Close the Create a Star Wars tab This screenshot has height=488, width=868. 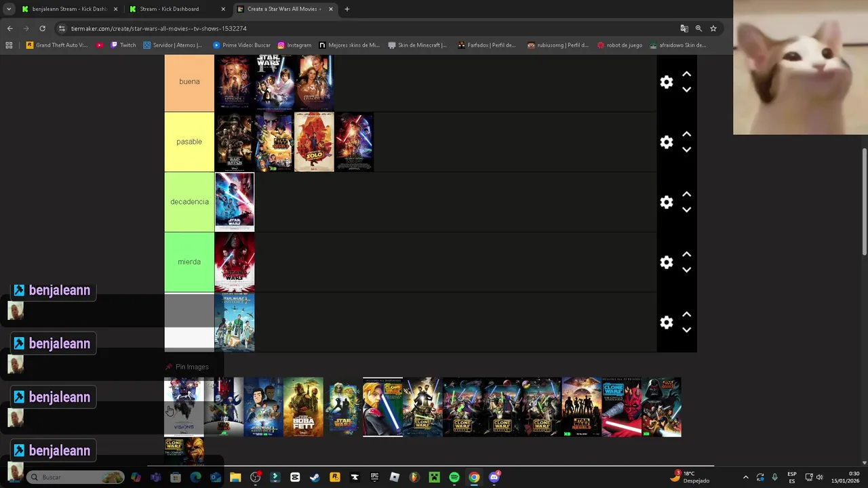(331, 9)
